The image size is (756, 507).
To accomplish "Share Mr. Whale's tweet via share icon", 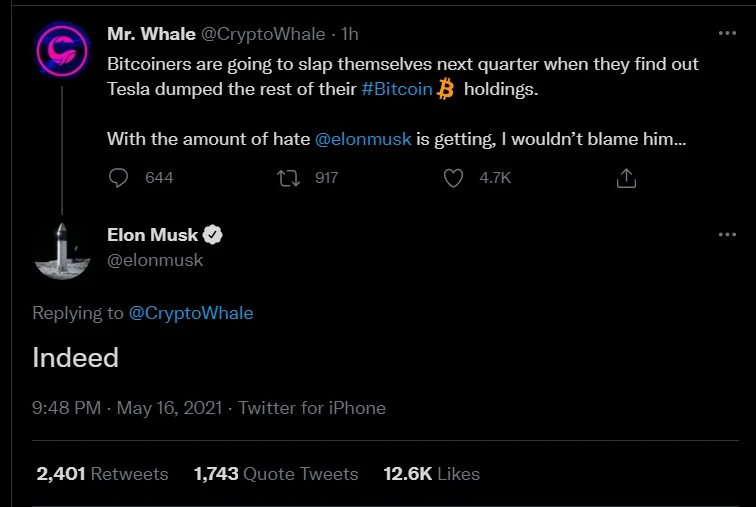I will pos(626,178).
